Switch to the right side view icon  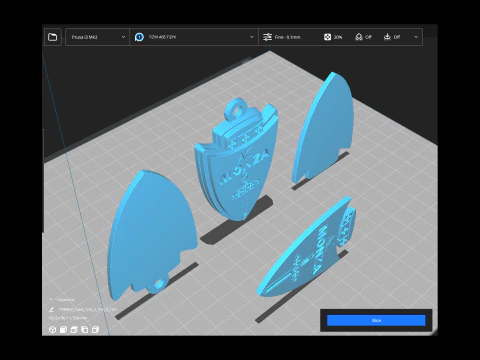(x=95, y=330)
